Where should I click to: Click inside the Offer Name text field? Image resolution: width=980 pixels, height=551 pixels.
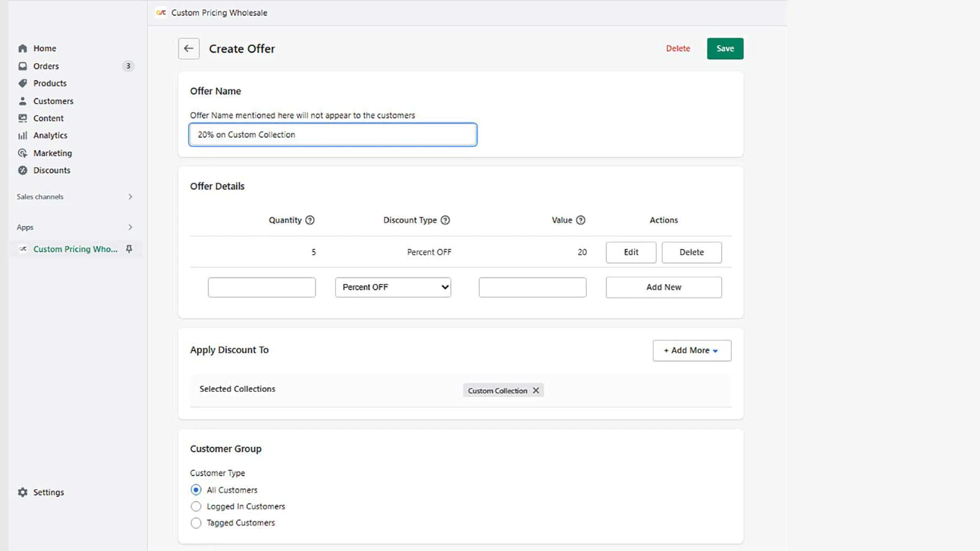(333, 135)
